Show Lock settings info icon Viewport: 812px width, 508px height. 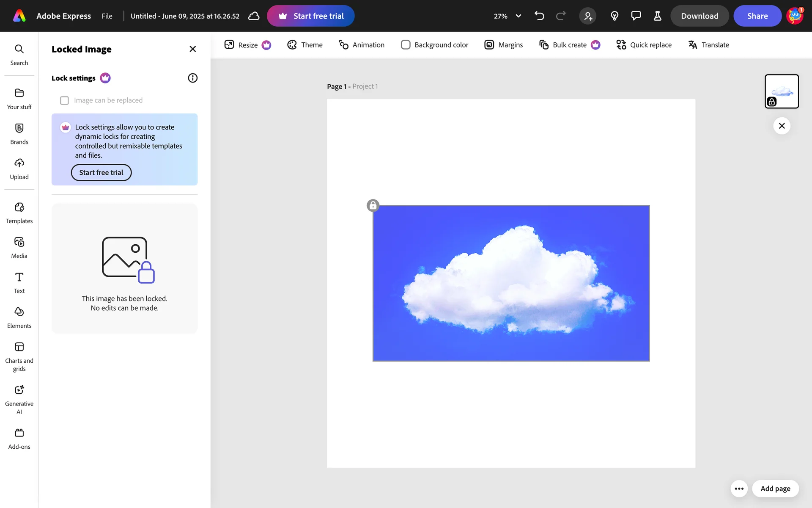click(192, 78)
